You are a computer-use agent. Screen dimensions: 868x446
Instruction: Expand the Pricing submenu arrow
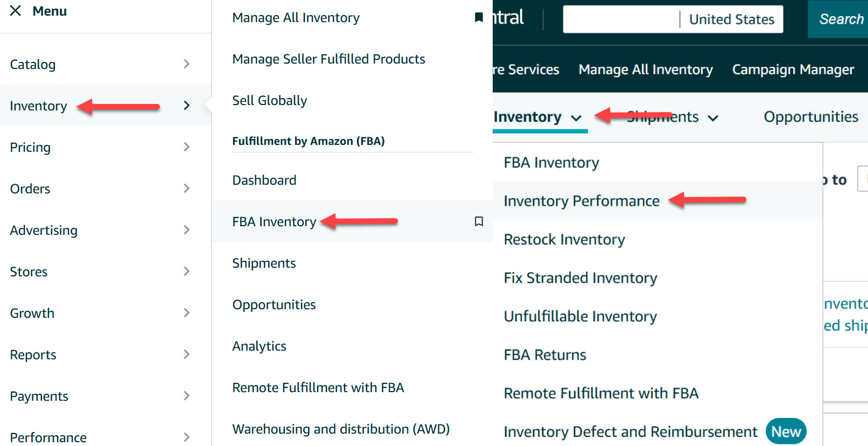coord(186,147)
